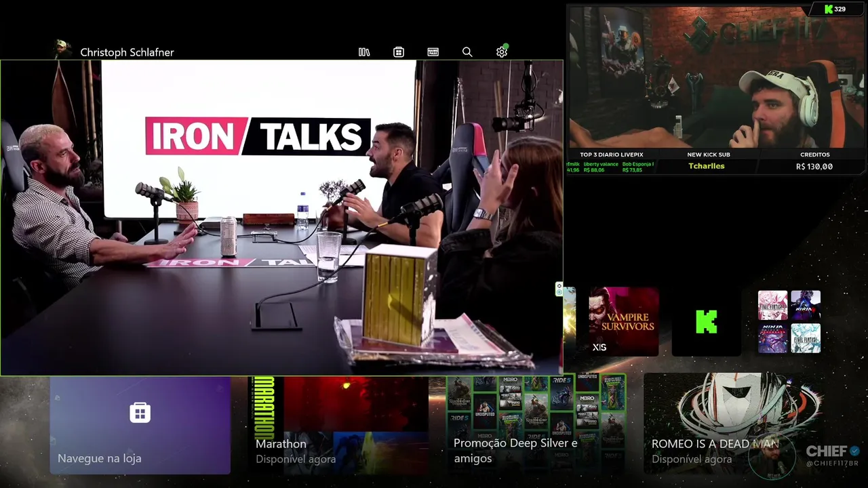Image resolution: width=868 pixels, height=488 pixels.
Task: Open the search magnifier icon
Action: (467, 52)
